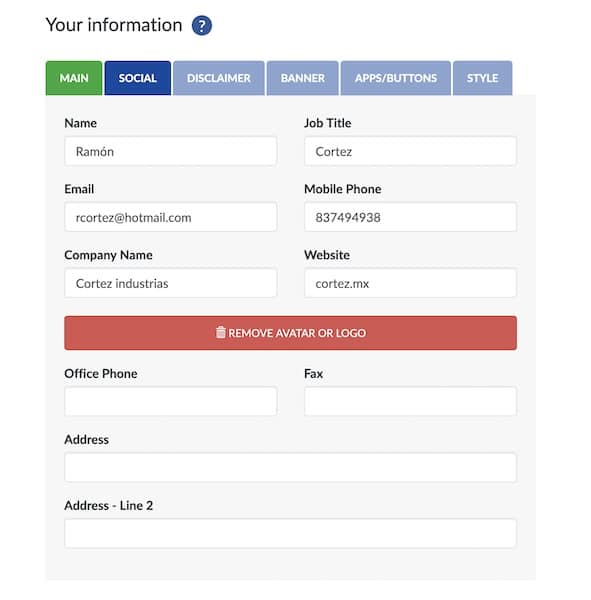Click the Website field showing cortez.mx
The width and height of the screenshot is (591, 600).
point(410,283)
